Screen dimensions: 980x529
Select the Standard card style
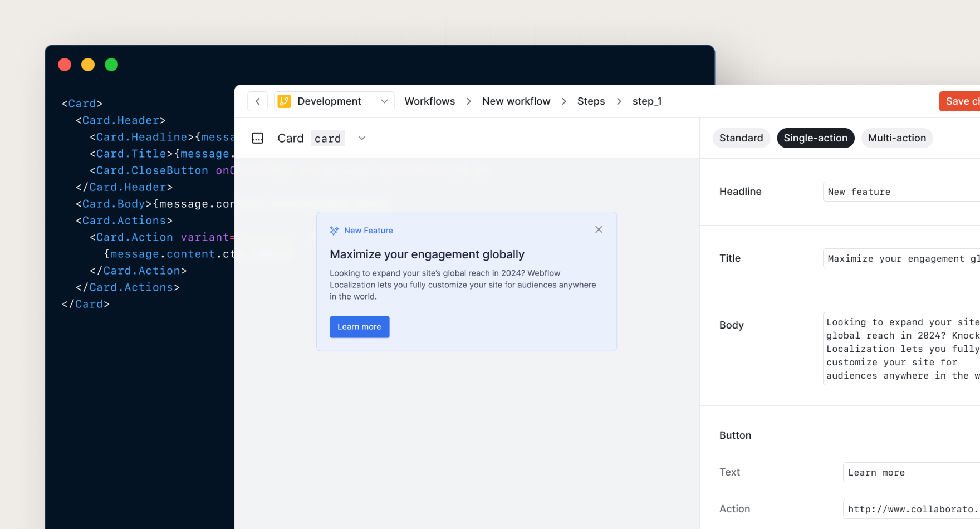[741, 138]
